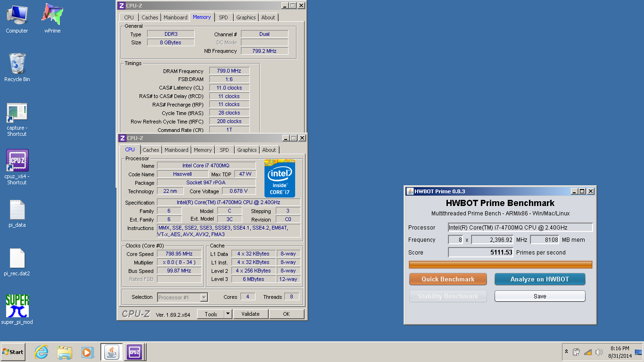This screenshot has height=362, width=644.
Task: Open the CPU tab in Memory window
Action: (x=129, y=17)
